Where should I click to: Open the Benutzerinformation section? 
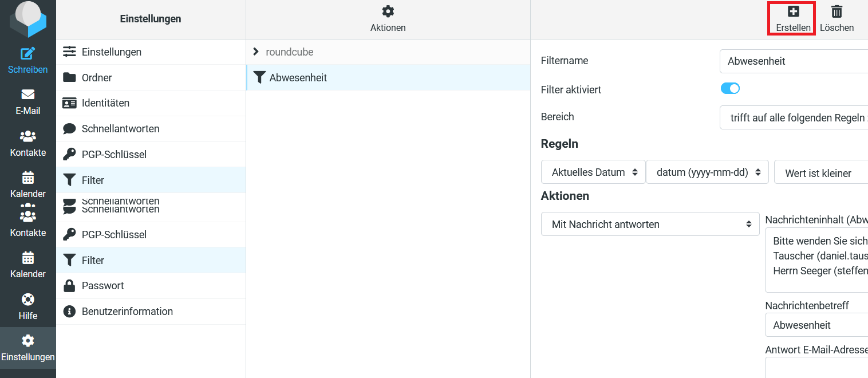point(151,312)
